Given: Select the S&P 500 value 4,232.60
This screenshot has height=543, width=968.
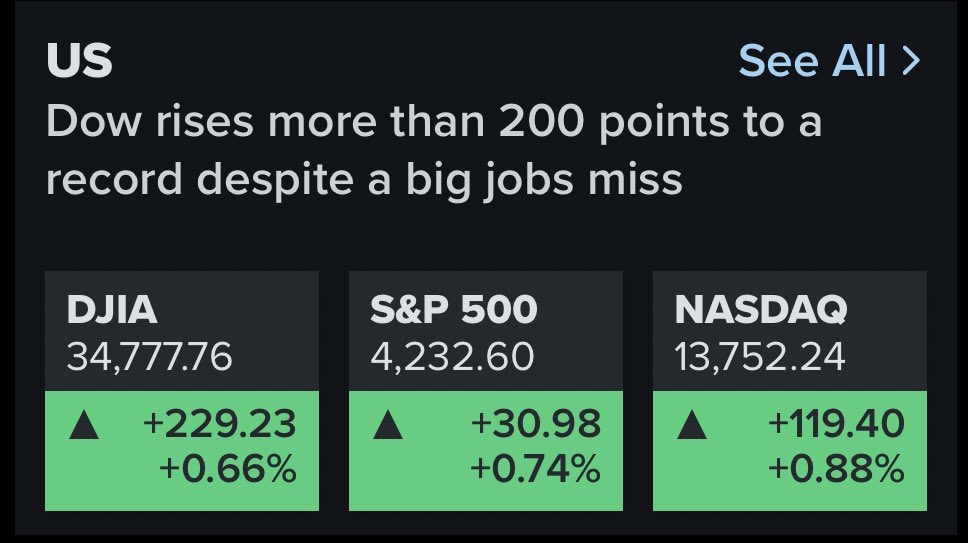Looking at the screenshot, I should (x=452, y=357).
